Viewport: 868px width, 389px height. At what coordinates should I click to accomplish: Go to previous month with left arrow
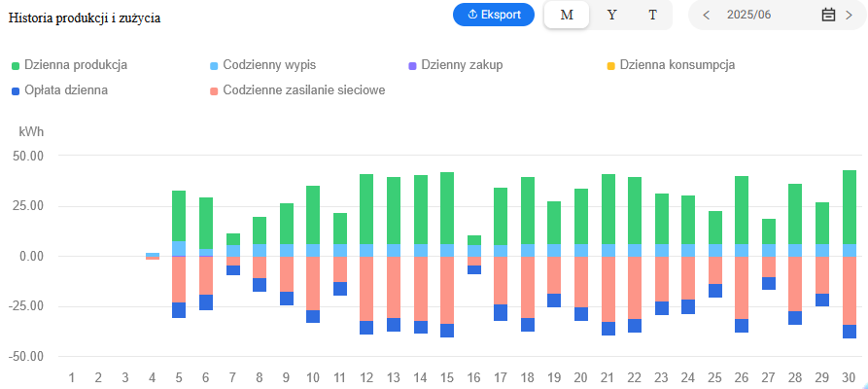(707, 15)
